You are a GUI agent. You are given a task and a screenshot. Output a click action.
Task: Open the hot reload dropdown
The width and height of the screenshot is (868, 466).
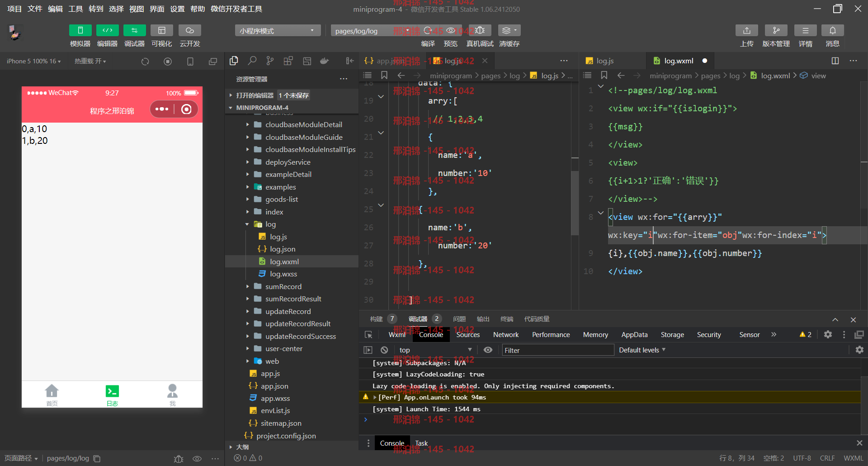[x=90, y=61]
